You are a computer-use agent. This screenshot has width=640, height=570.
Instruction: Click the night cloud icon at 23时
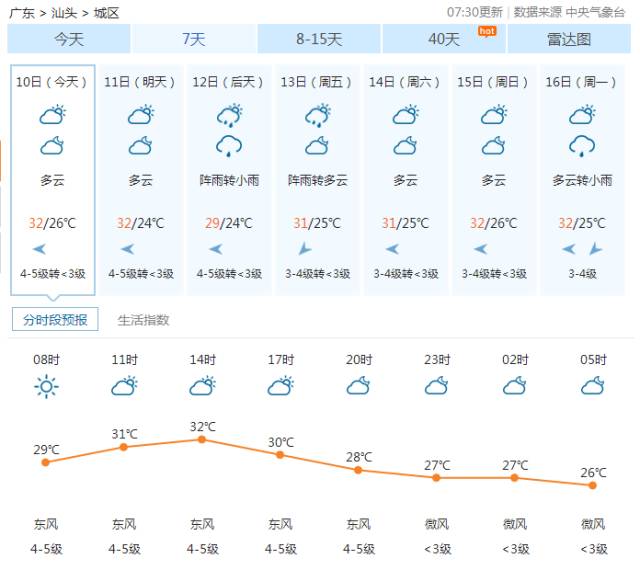[436, 386]
